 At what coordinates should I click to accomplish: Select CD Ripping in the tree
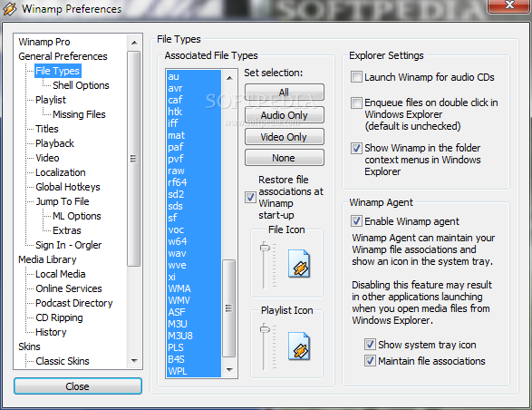pyautogui.click(x=59, y=317)
